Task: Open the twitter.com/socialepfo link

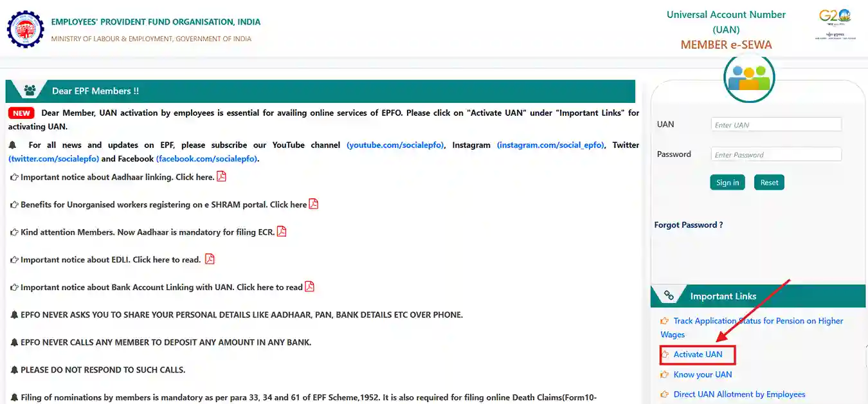Action: click(x=53, y=159)
